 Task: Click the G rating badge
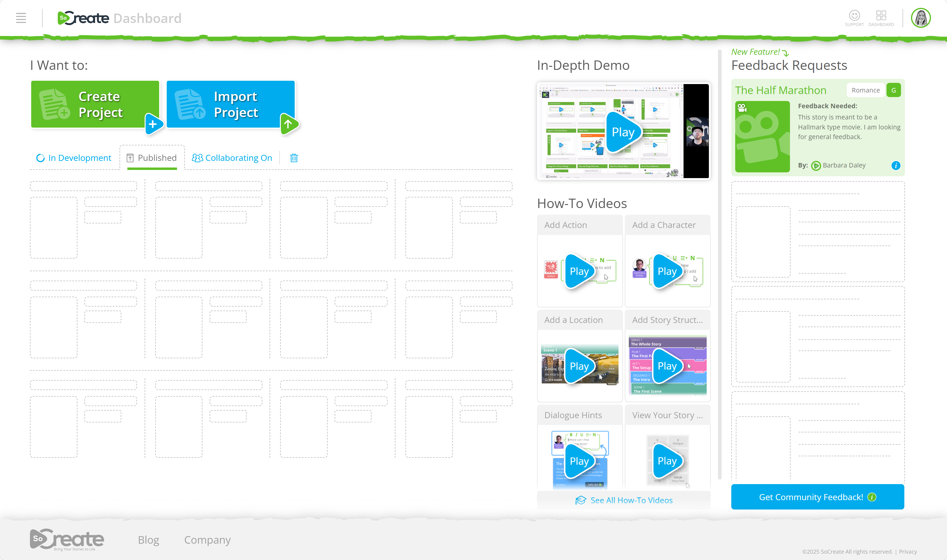893,90
